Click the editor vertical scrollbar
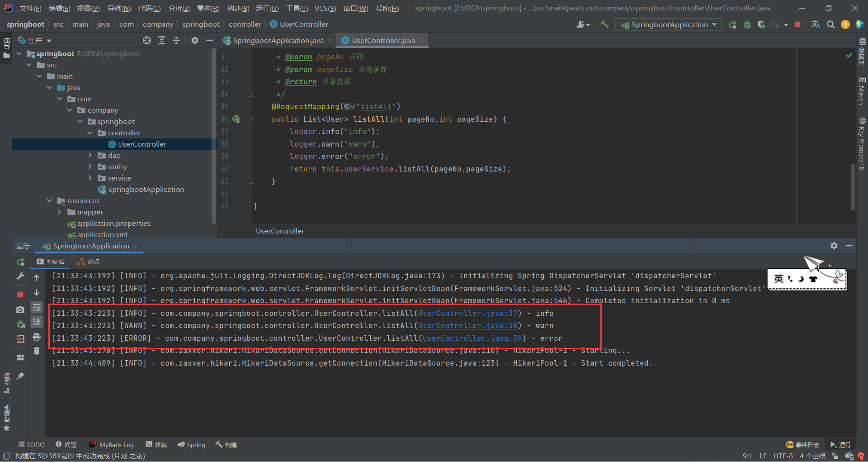Screen dimensions: 868x462 [x=853, y=186]
